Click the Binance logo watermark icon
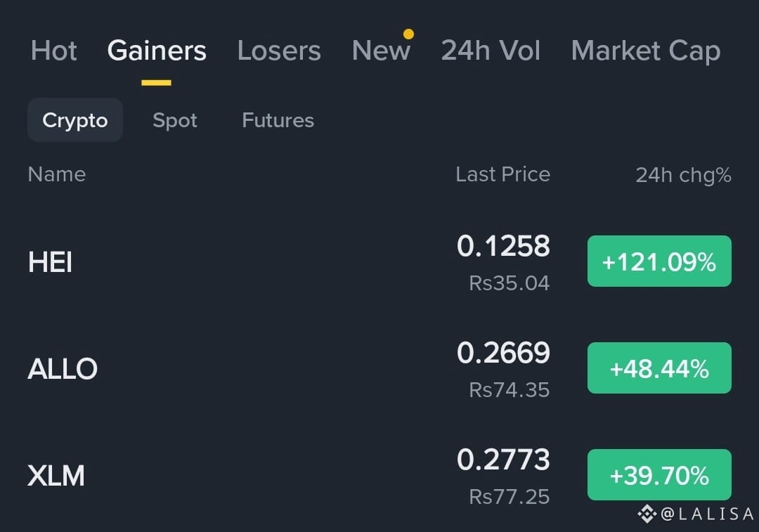The height and width of the screenshot is (532, 759). [x=647, y=514]
